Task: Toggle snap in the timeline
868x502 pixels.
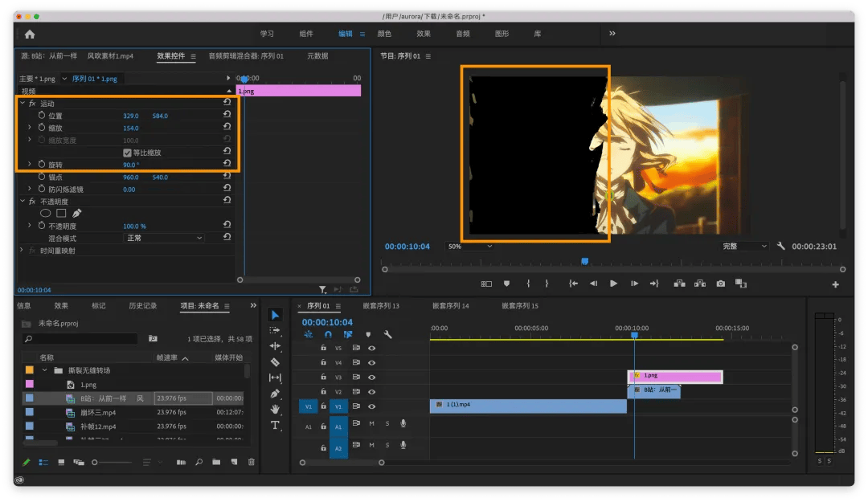Action: point(328,334)
